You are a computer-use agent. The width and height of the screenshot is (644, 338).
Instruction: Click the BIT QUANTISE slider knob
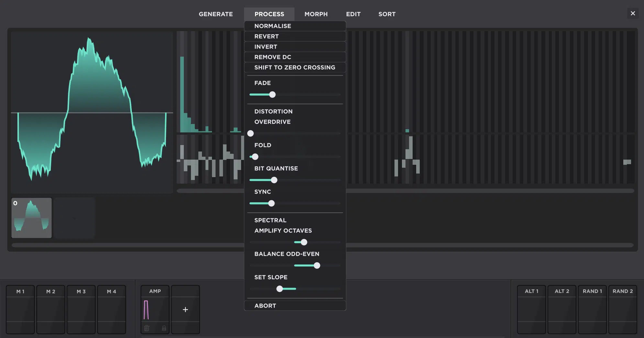pos(274,180)
